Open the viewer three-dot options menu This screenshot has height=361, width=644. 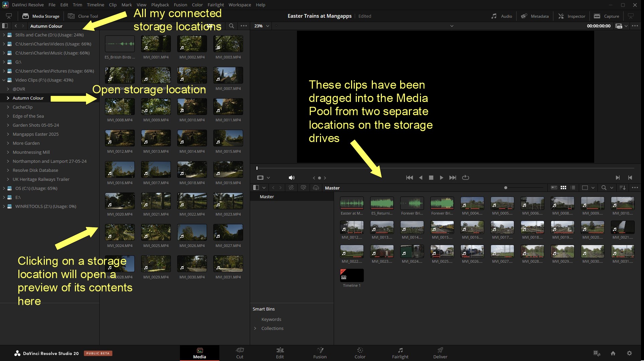coord(635,26)
